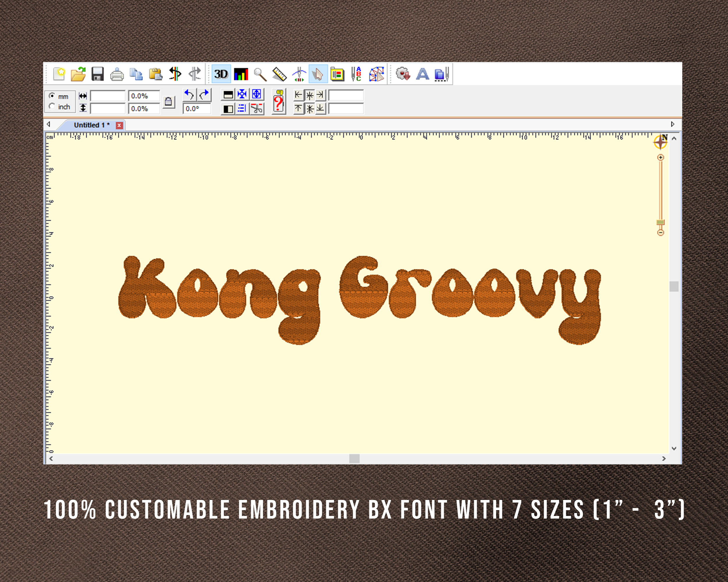Switch to the Untitled 1 tab

pos(92,124)
